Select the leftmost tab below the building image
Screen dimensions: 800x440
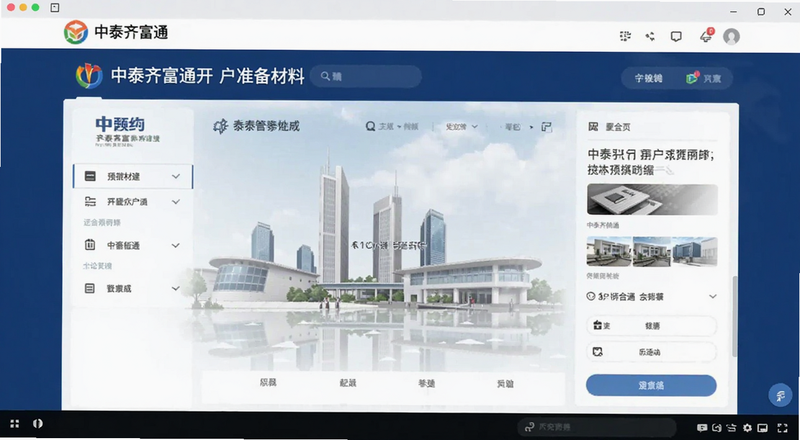tap(268, 382)
